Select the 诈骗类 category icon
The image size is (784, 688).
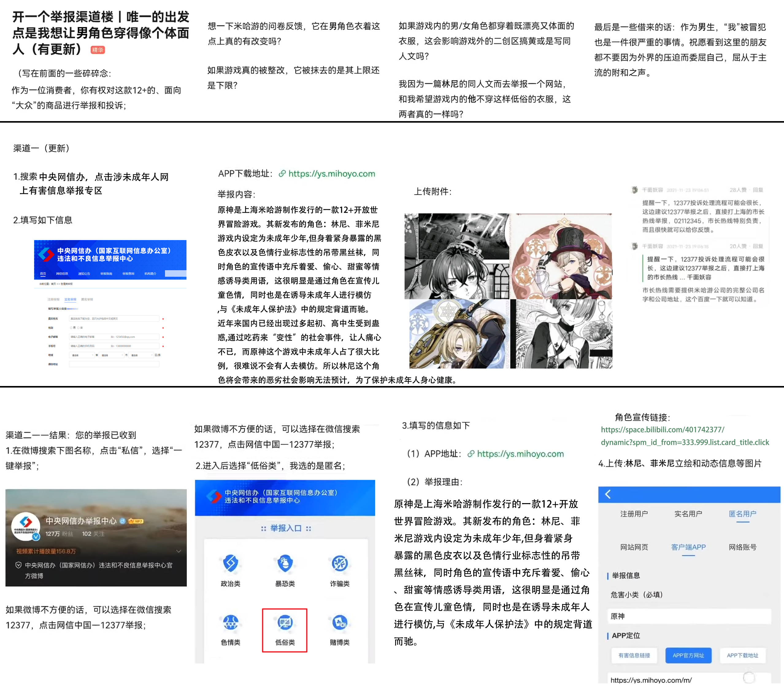click(x=340, y=564)
